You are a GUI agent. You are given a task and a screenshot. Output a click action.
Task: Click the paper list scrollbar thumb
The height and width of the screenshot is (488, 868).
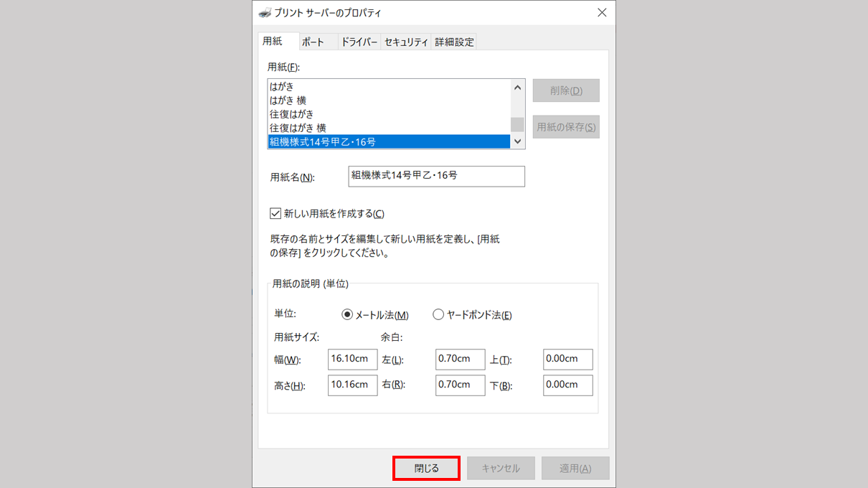[517, 125]
